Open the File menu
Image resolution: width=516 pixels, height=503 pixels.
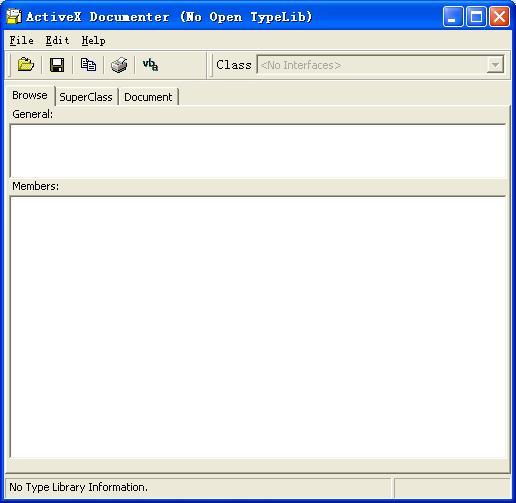[x=22, y=41]
